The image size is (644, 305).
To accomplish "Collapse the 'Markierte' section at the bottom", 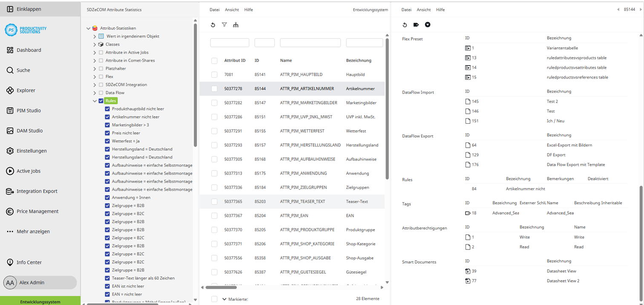I will coord(224,299).
